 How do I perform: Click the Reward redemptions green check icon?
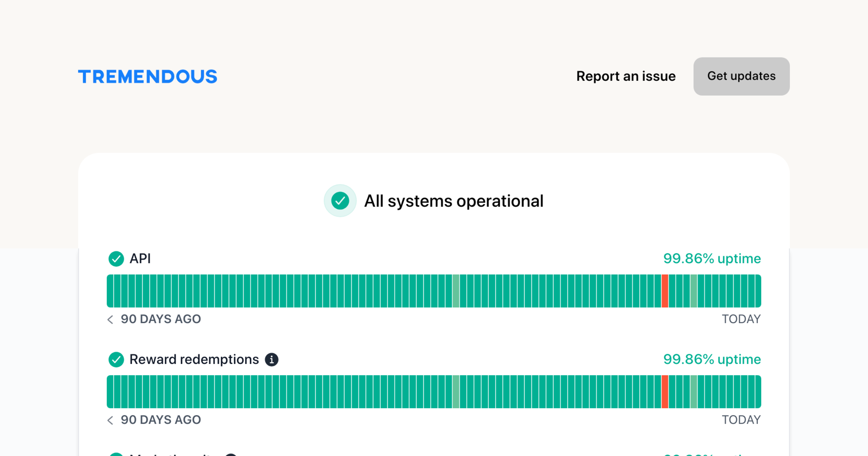tap(116, 359)
